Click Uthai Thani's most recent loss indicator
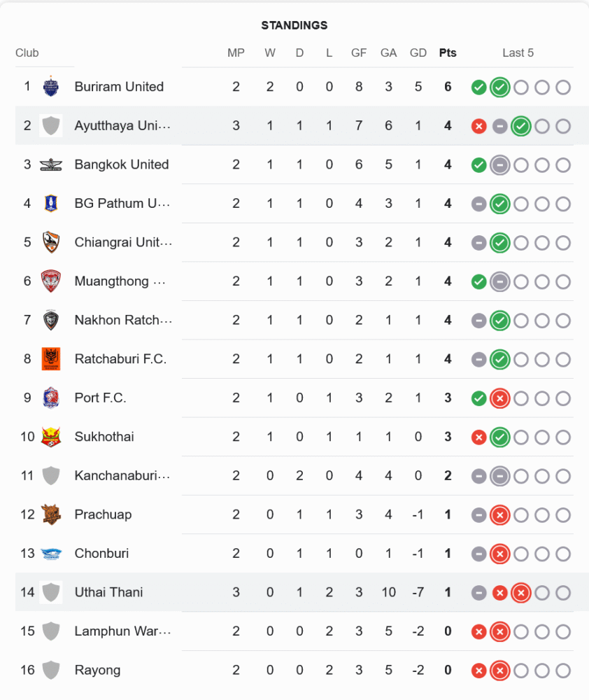Screen dimensions: 589x700 tap(520, 593)
